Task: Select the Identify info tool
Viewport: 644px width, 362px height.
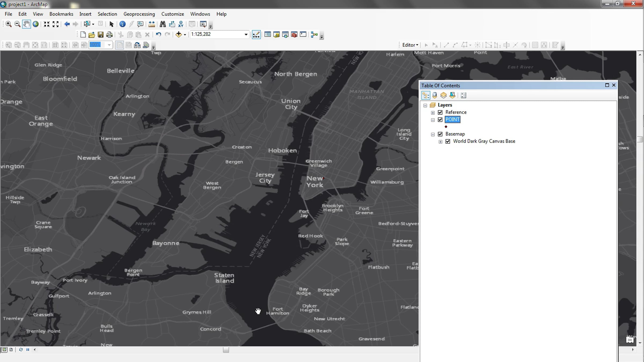Action: (x=122, y=24)
